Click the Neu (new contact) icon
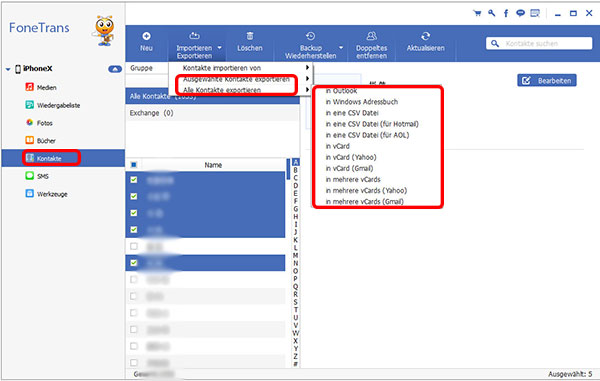 click(146, 36)
